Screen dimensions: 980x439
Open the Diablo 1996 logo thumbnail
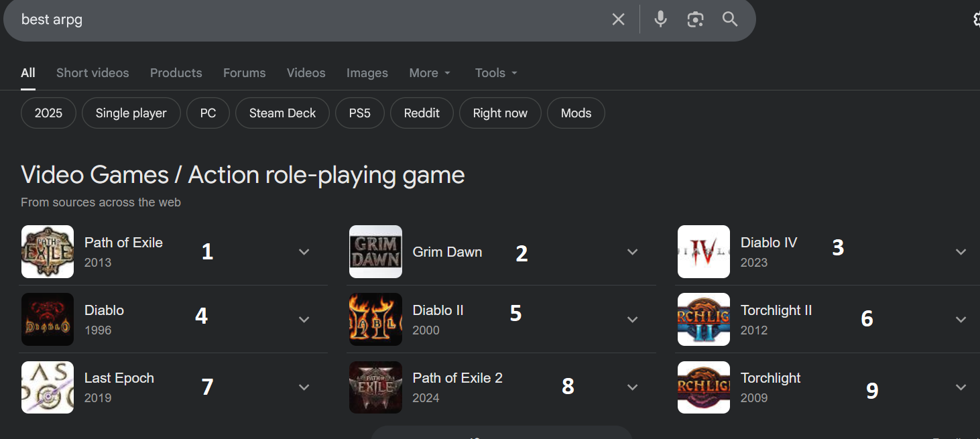pyautogui.click(x=48, y=319)
